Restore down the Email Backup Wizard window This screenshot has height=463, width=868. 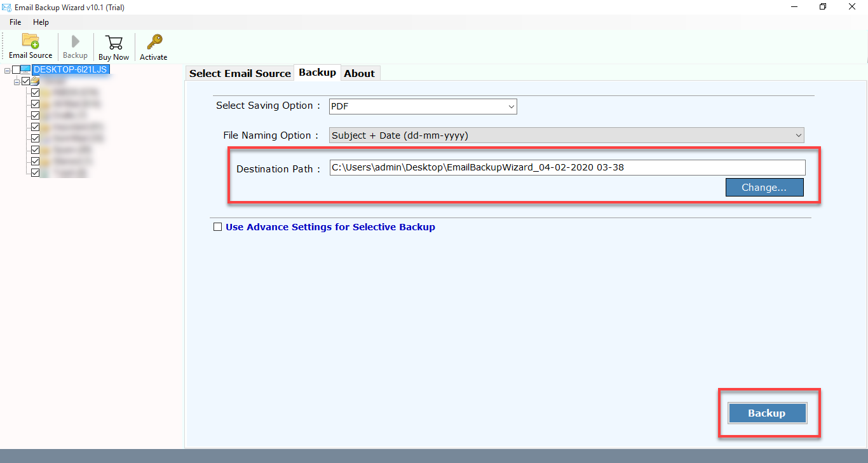click(x=823, y=7)
